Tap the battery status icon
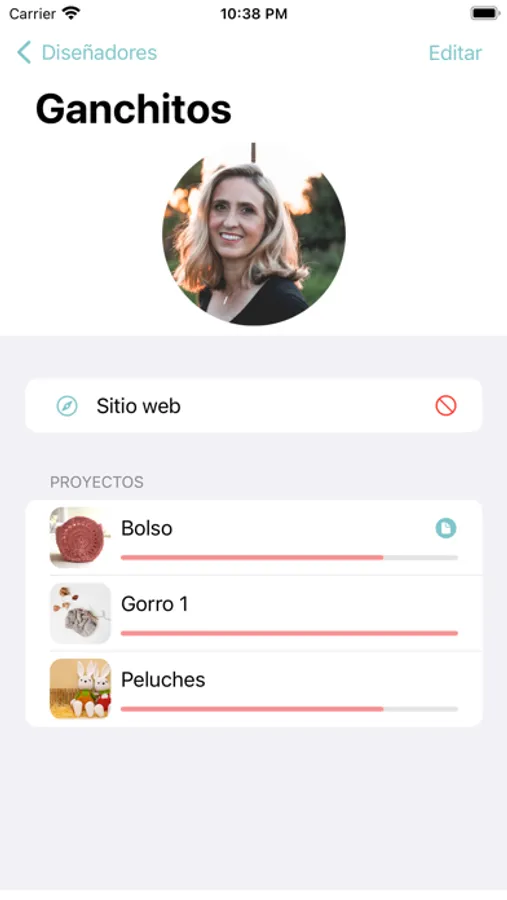Viewport: 507px width, 900px height. (485, 13)
